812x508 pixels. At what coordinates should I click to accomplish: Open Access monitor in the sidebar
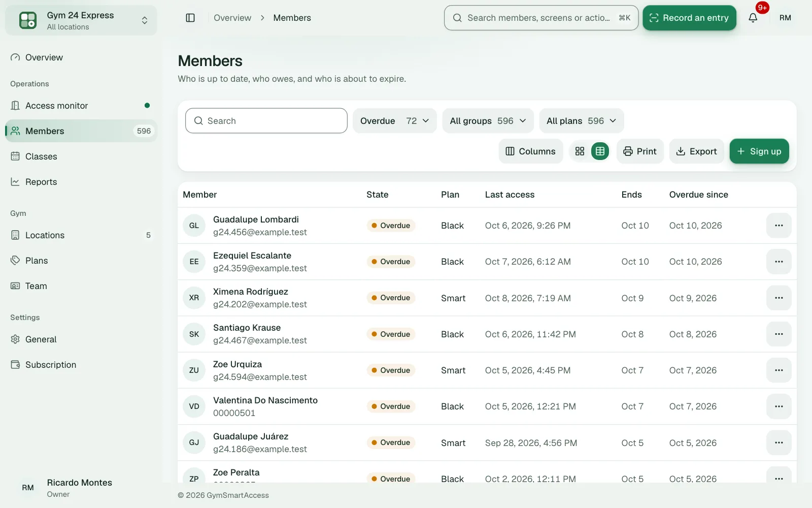[81, 106]
